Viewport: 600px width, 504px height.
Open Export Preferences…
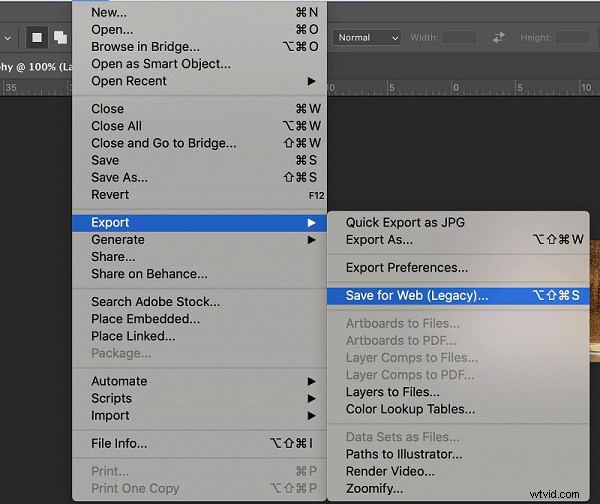[406, 268]
